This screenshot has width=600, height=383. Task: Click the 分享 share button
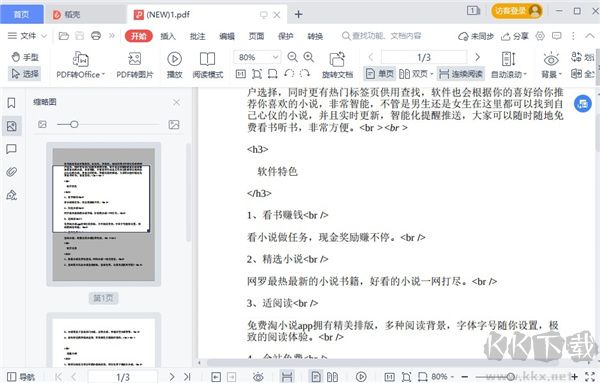(515, 36)
